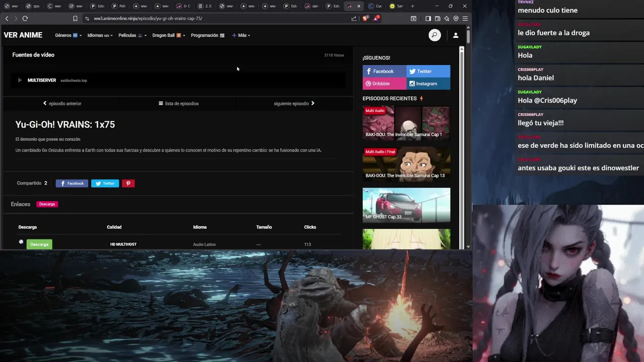Open the Brave Rewards triangle icon
This screenshot has height=362, width=644.
point(376,19)
